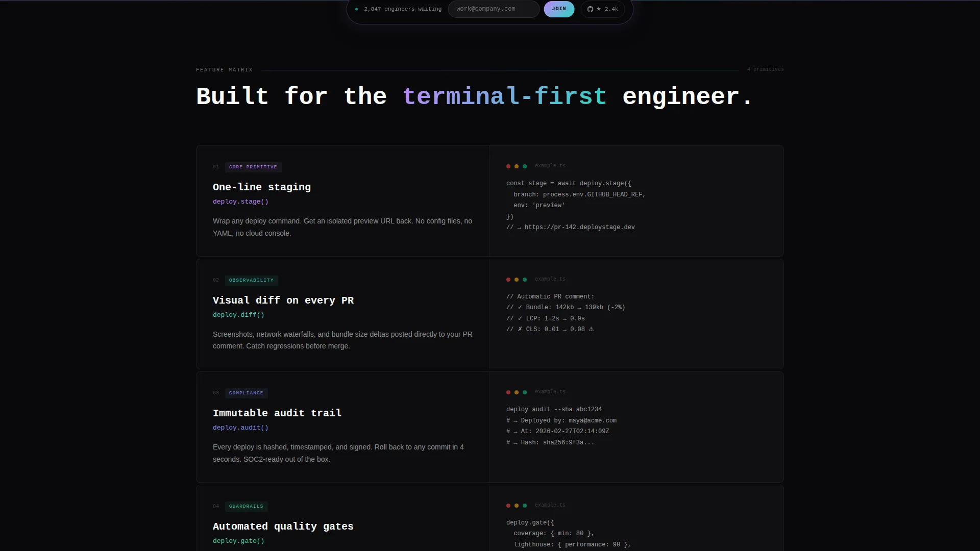This screenshot has height=551, width=980.
Task: Click the 'lighthouse: { performance: 90 }' code line
Action: (x=572, y=545)
